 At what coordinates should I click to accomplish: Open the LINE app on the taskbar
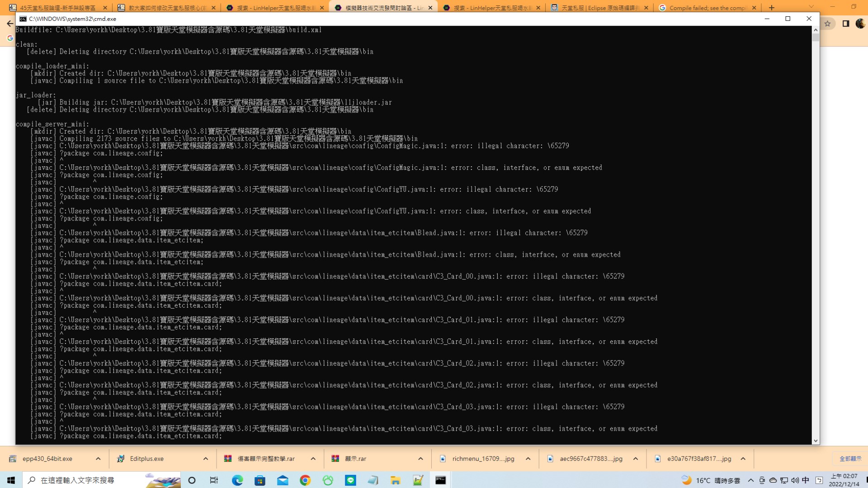350,480
